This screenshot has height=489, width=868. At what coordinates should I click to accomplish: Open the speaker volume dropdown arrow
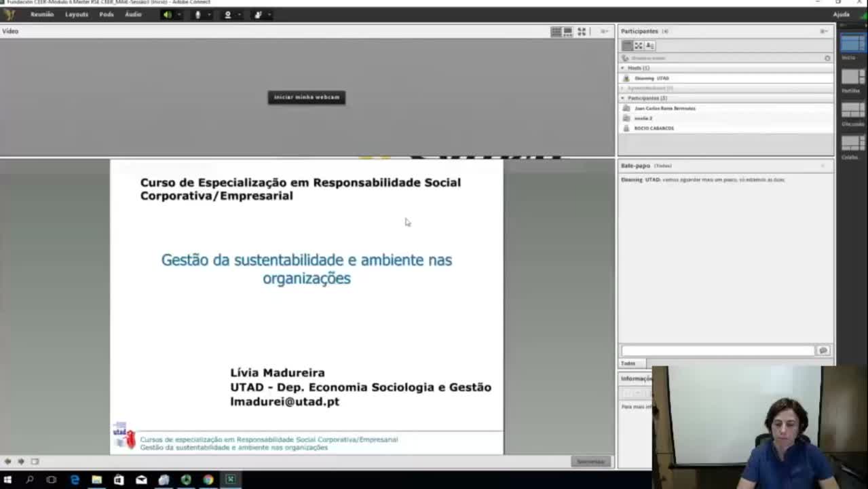coord(177,14)
